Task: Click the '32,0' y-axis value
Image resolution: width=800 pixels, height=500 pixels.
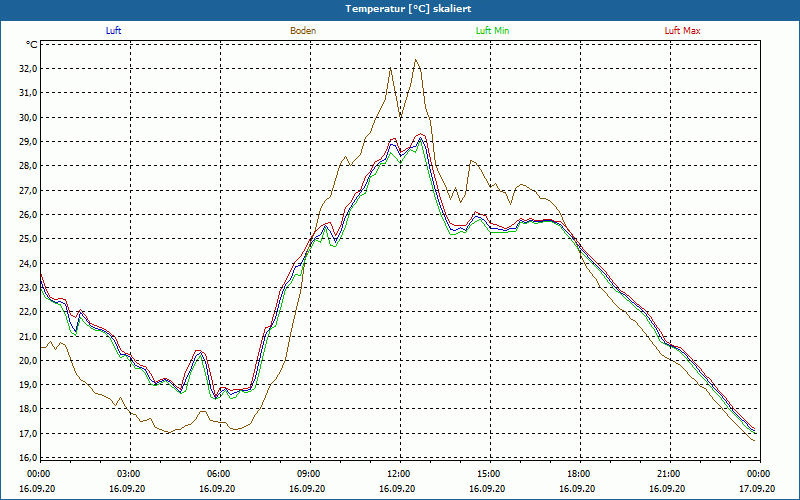Action: [29, 69]
